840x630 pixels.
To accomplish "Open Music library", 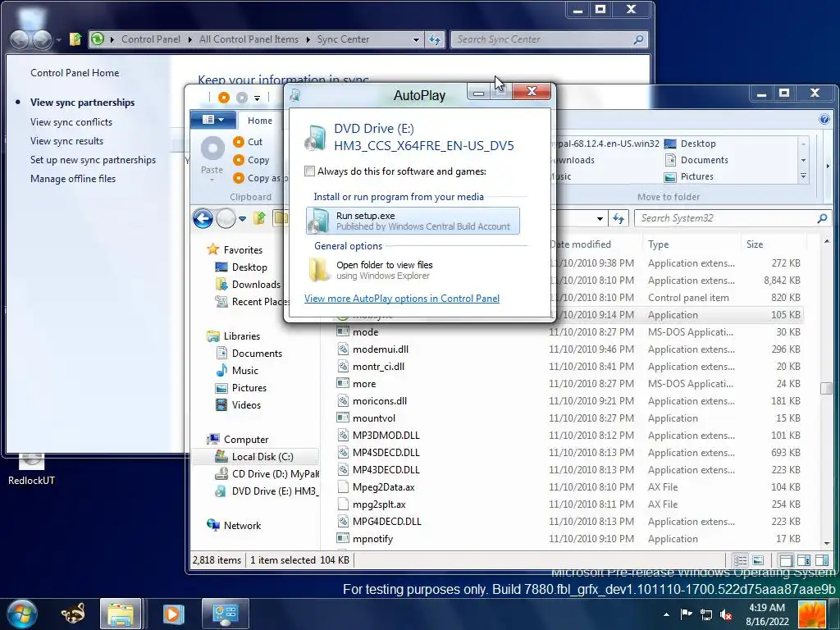I will click(x=237, y=370).
